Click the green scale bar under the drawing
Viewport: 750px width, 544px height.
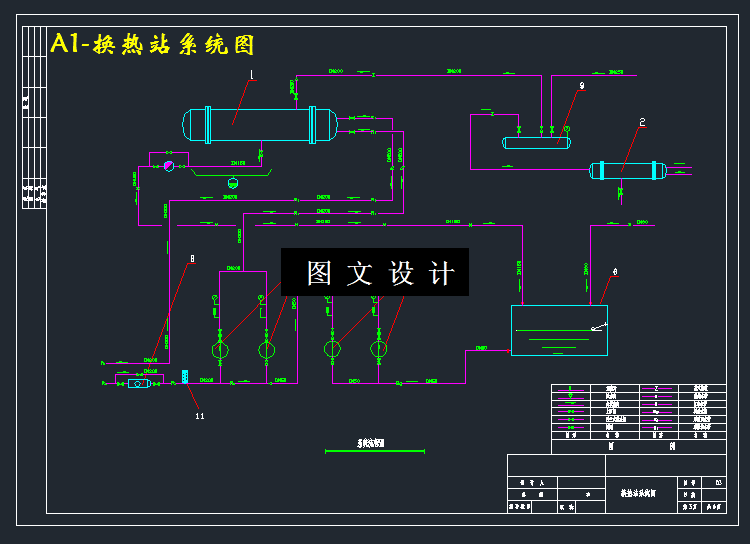coord(375,451)
